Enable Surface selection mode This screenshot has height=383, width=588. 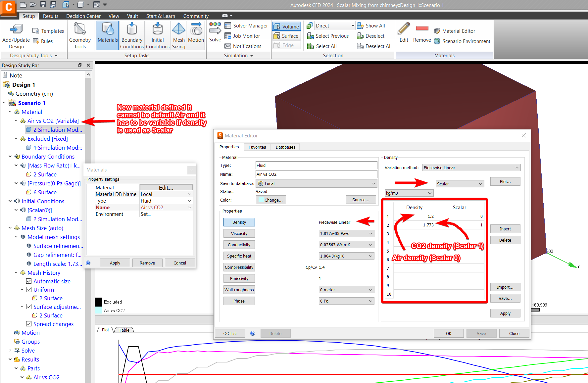point(286,36)
